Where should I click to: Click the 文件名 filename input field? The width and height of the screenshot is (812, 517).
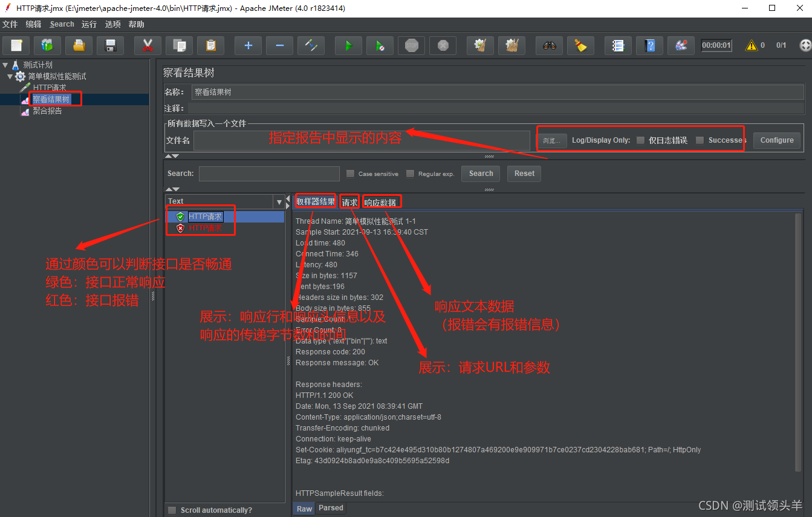(362, 140)
